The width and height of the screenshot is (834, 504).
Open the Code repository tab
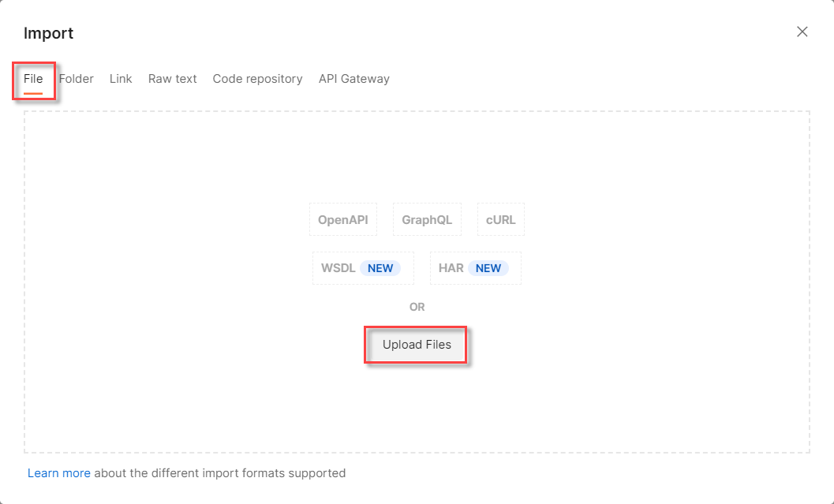point(257,79)
